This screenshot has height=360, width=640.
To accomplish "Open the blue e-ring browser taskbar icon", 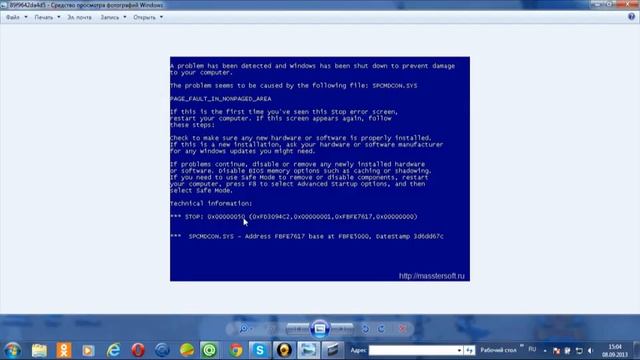I will 162,350.
